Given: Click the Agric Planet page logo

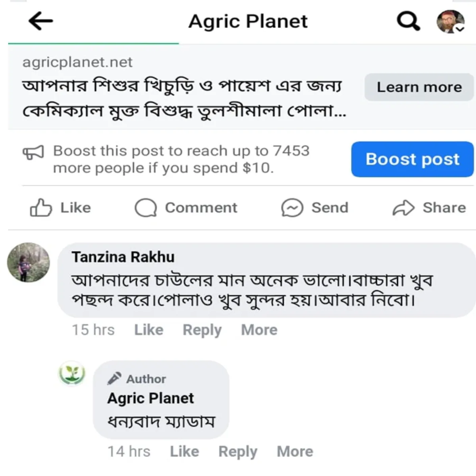Looking at the screenshot, I should (72, 373).
